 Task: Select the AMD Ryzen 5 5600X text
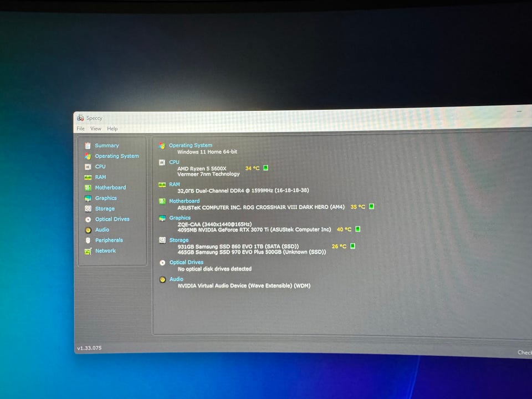(x=202, y=168)
